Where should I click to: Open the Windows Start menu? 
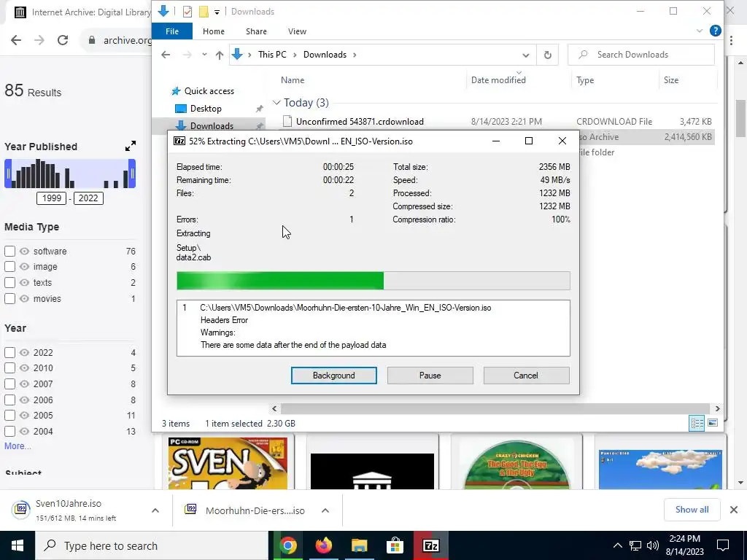click(18, 545)
